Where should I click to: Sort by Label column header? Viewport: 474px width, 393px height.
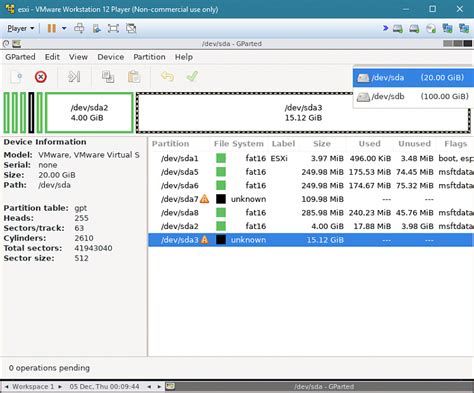tap(283, 144)
